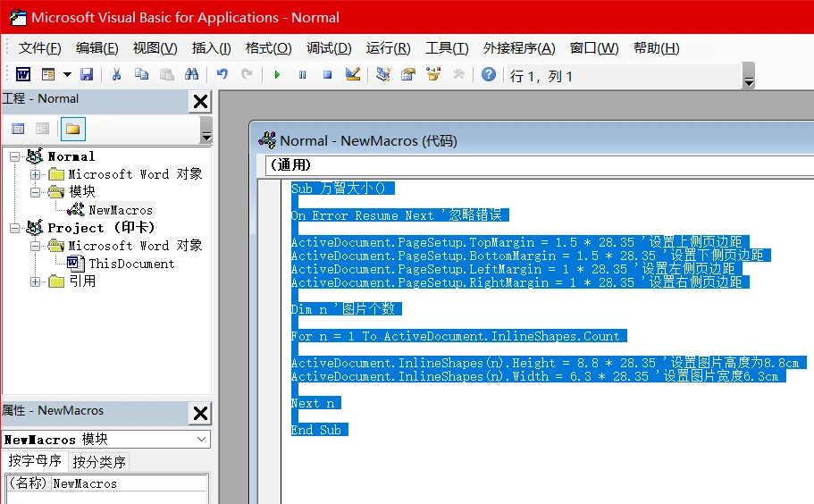Open VBA Help question mark icon
The image size is (814, 504).
(x=489, y=75)
